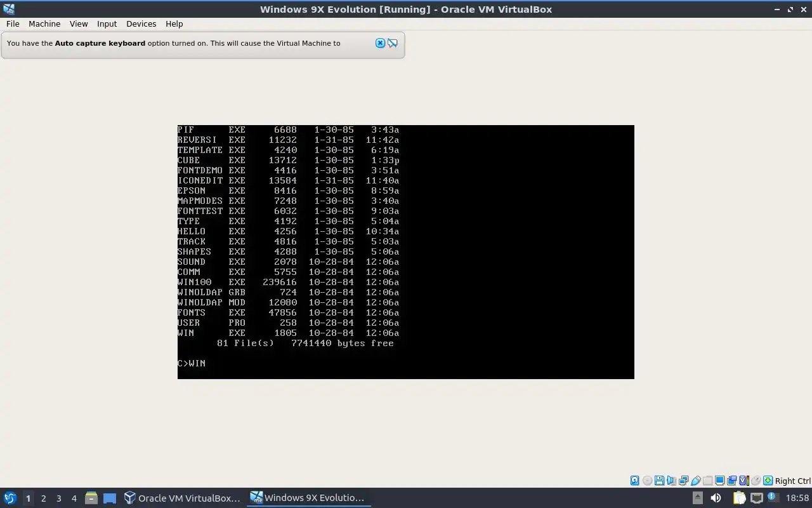Click the USER PRO directory line

click(288, 323)
